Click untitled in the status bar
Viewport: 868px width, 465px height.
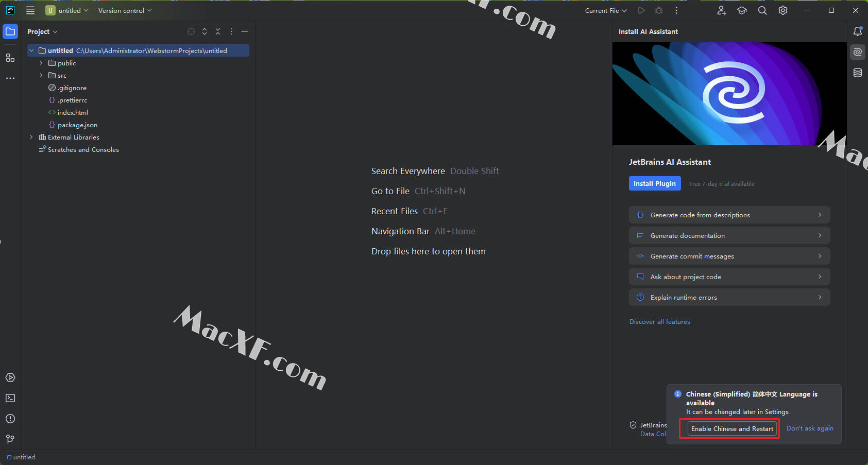[21, 457]
